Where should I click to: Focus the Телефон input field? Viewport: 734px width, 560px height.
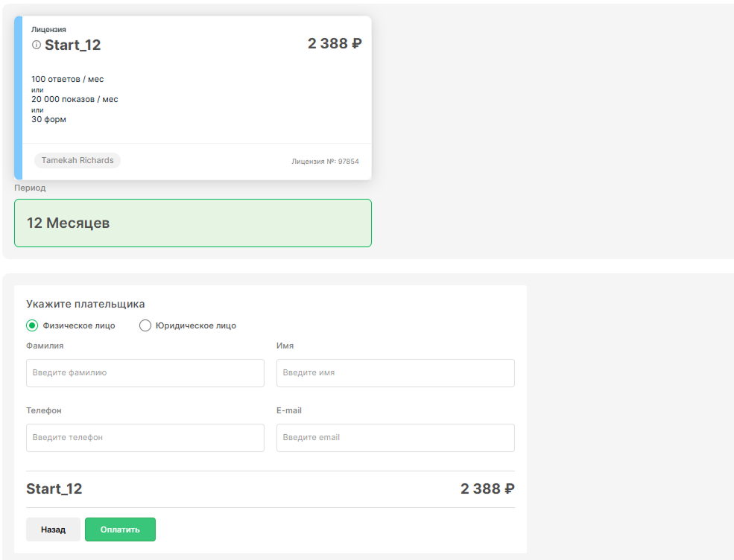pyautogui.click(x=145, y=438)
